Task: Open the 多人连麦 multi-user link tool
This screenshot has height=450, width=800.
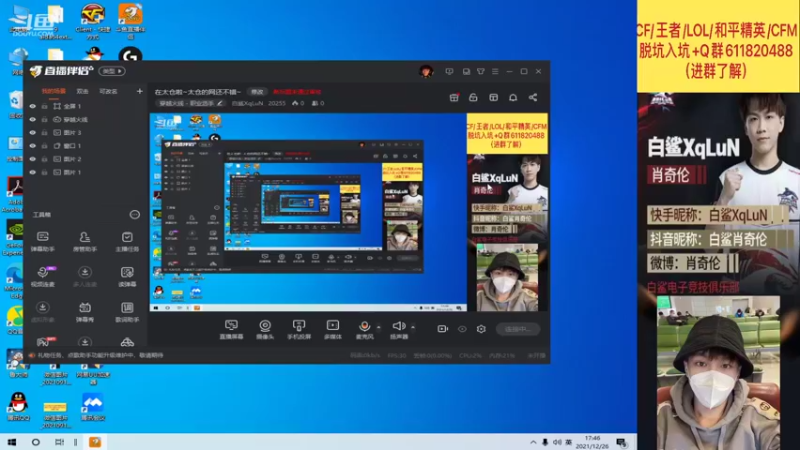Action: pyautogui.click(x=85, y=276)
